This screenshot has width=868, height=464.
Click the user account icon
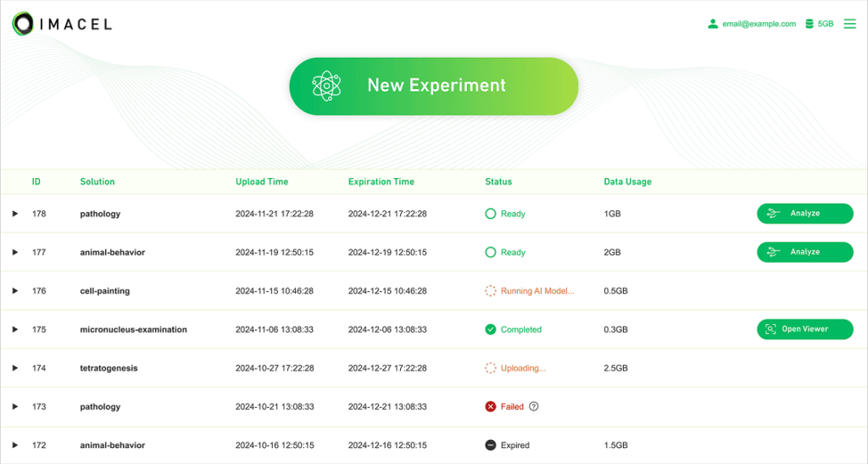tap(713, 24)
